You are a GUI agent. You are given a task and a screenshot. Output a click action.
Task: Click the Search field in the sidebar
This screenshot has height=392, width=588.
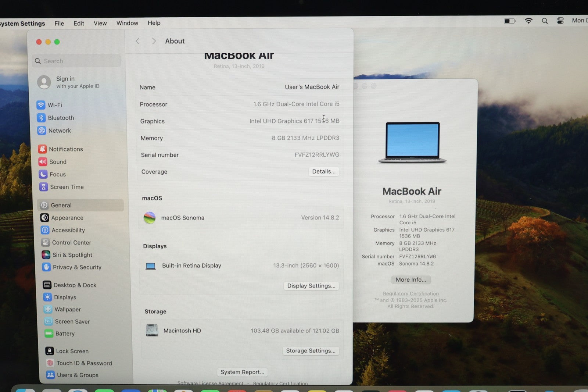tap(77, 61)
